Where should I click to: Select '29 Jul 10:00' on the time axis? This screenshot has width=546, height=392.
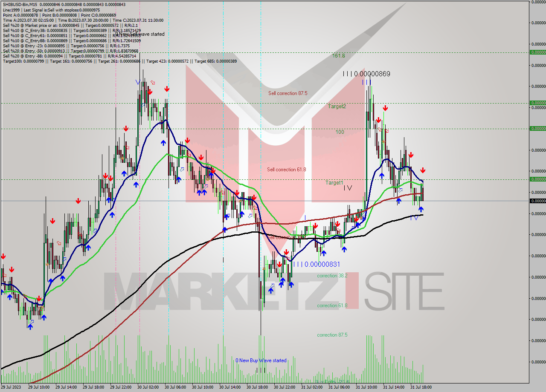pos(39,387)
